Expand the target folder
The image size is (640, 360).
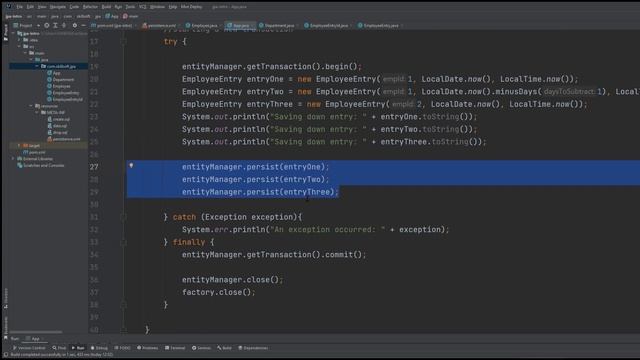[19, 145]
